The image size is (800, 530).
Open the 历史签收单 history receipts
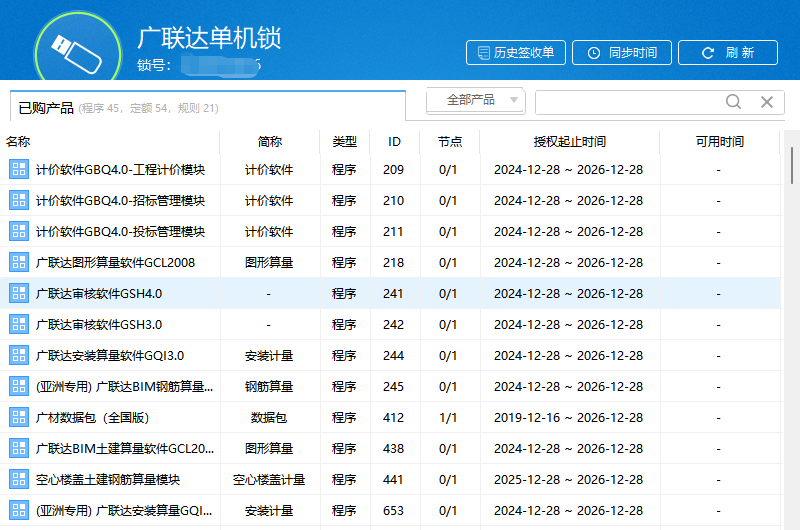pos(516,53)
